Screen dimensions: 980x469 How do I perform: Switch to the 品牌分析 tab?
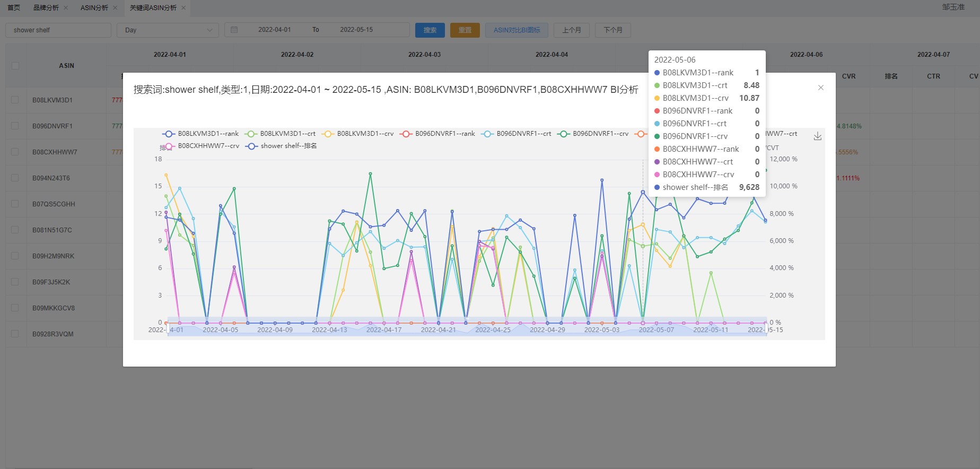point(46,7)
